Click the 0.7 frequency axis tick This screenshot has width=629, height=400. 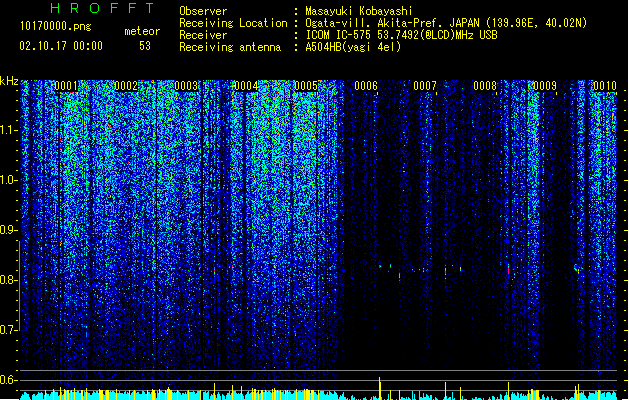tap(9, 330)
